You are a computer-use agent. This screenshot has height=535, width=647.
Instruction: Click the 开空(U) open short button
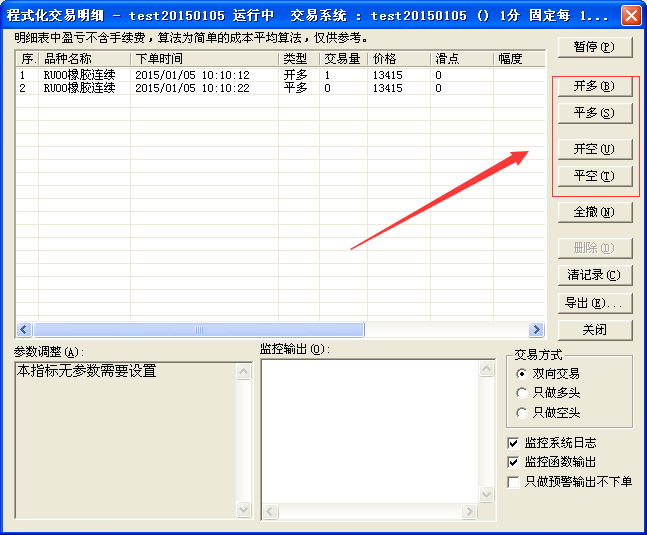[595, 149]
